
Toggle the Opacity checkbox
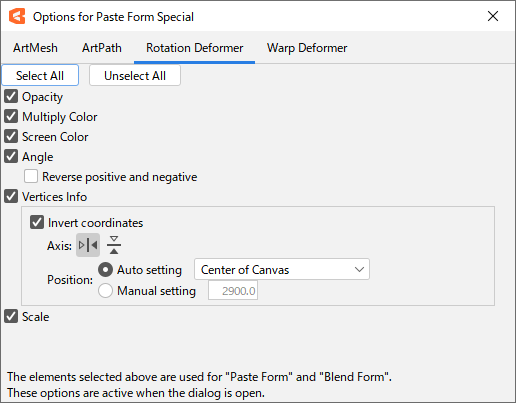pyautogui.click(x=11, y=97)
